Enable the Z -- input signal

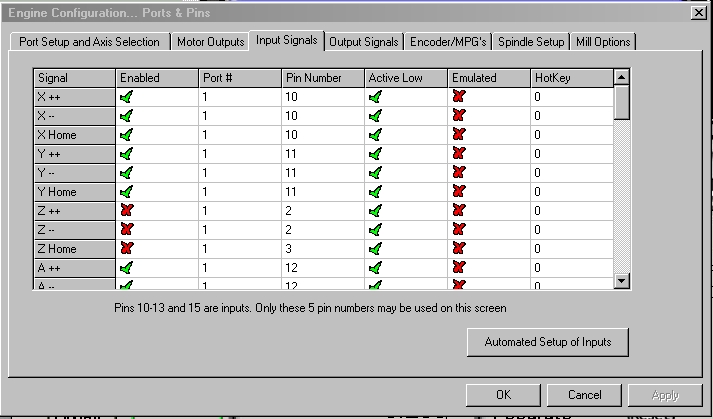pyautogui.click(x=126, y=230)
